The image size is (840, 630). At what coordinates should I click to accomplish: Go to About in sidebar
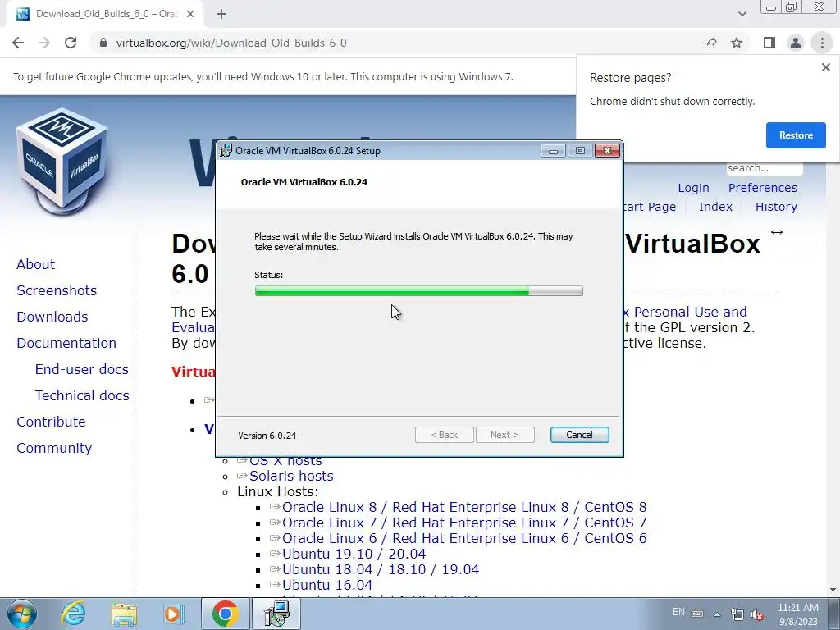tap(35, 264)
